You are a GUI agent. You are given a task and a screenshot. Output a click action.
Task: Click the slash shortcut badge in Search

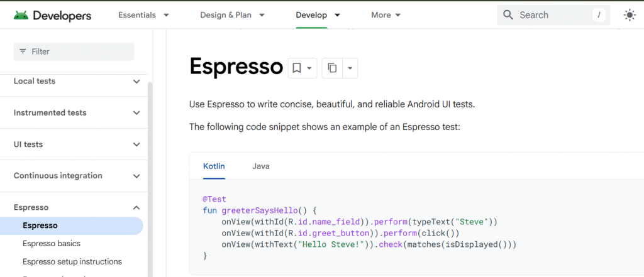[599, 15]
